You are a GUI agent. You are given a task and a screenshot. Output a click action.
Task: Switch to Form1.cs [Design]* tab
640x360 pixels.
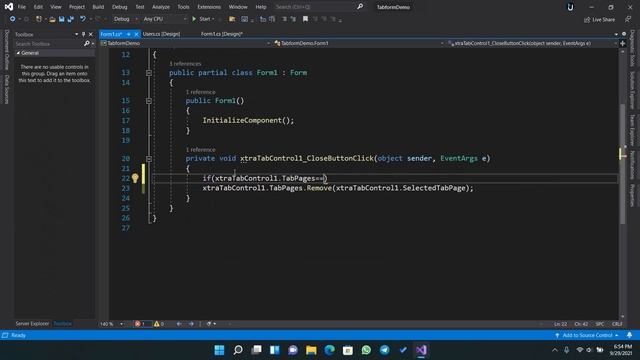222,34
